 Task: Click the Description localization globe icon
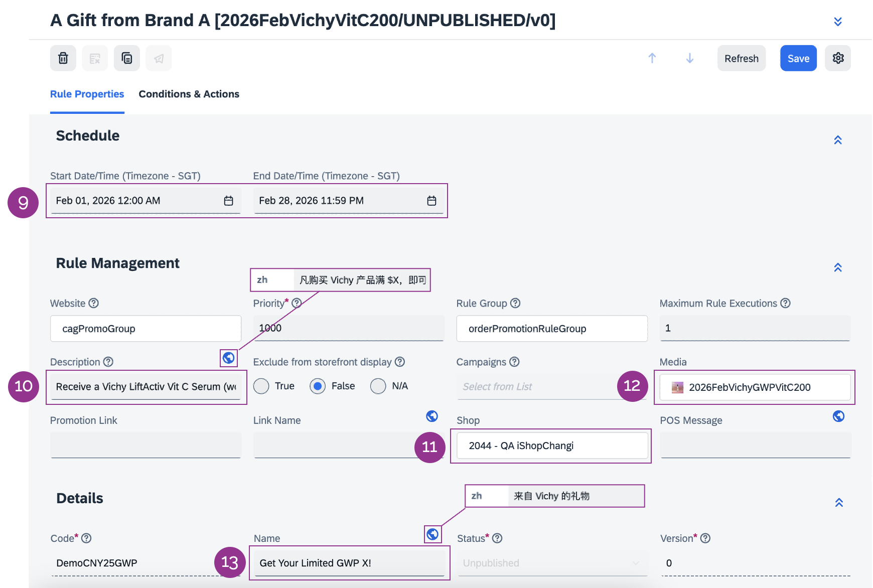[229, 358]
